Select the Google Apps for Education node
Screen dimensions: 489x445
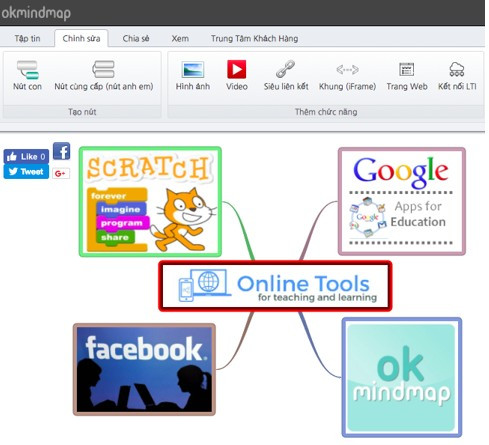(402, 201)
